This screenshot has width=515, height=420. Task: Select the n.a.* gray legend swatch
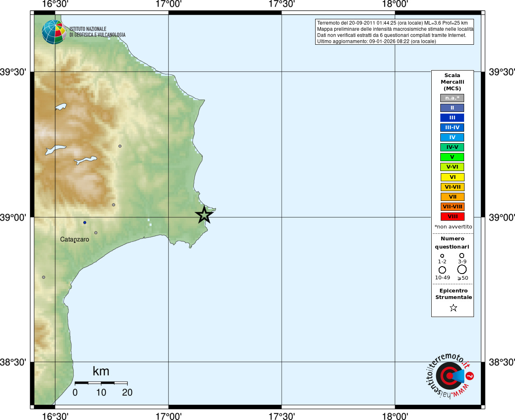452,98
